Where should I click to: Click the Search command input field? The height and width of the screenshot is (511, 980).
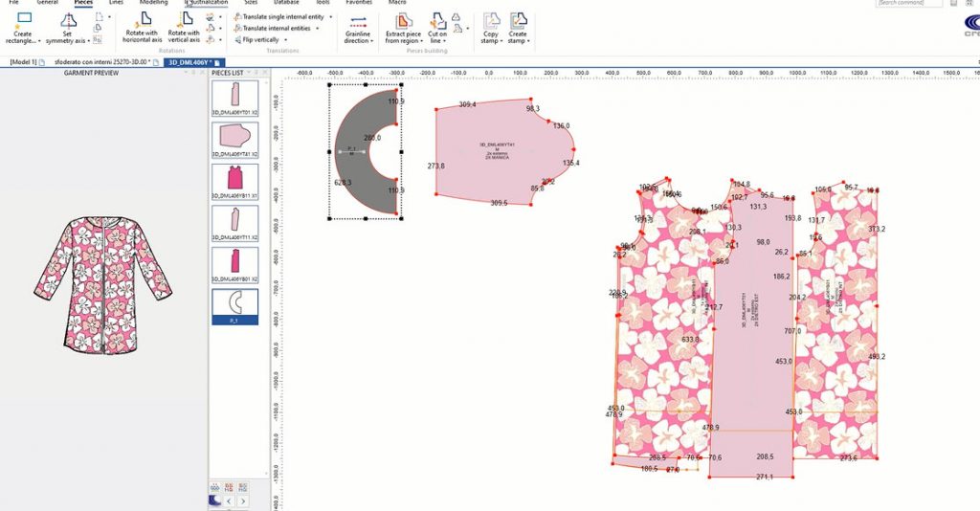[x=909, y=3]
